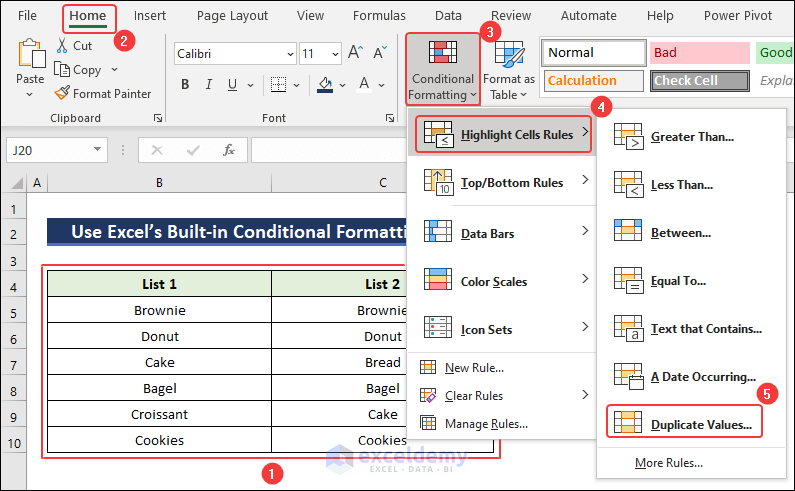Select column B header

[x=159, y=183]
